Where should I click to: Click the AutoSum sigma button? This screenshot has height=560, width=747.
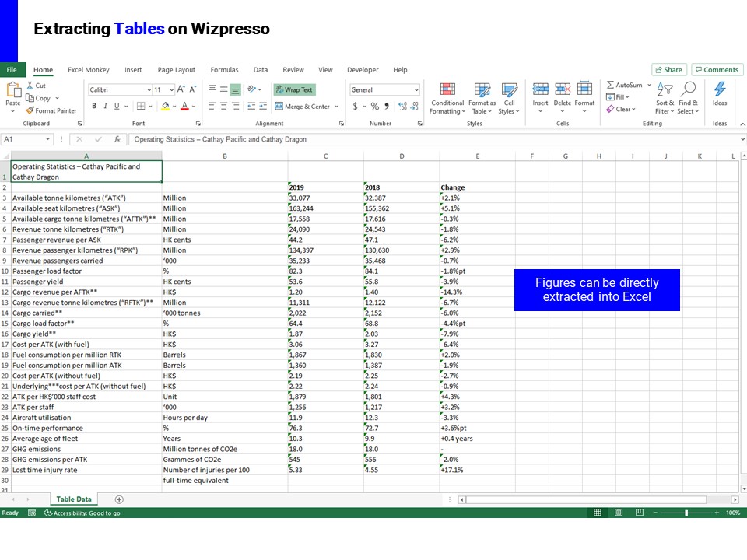click(624, 85)
